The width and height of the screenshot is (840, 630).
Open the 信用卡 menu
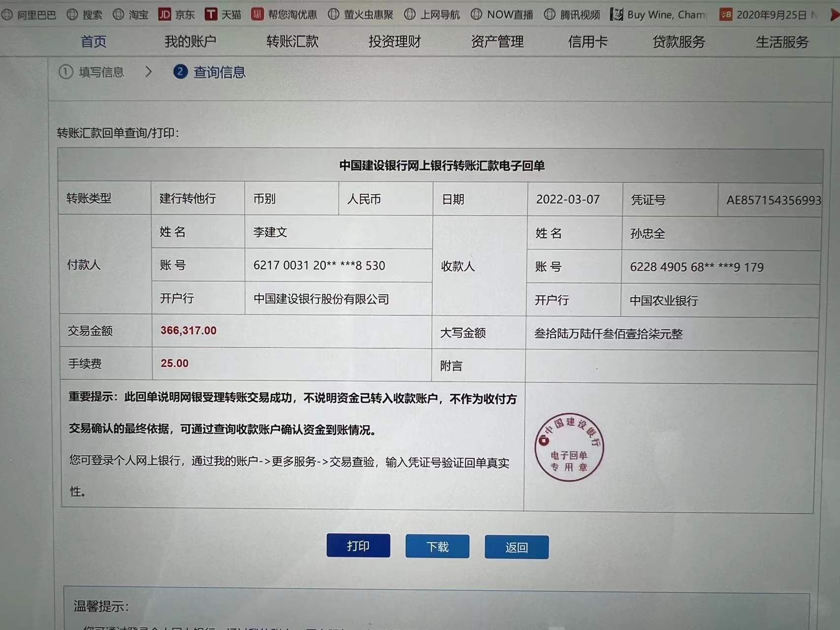coord(588,41)
